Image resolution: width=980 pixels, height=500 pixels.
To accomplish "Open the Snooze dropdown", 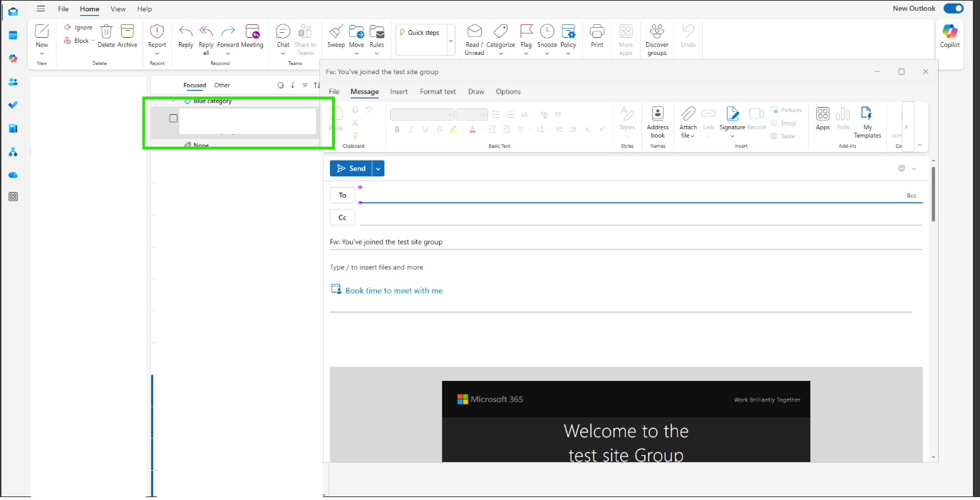I will point(547,53).
